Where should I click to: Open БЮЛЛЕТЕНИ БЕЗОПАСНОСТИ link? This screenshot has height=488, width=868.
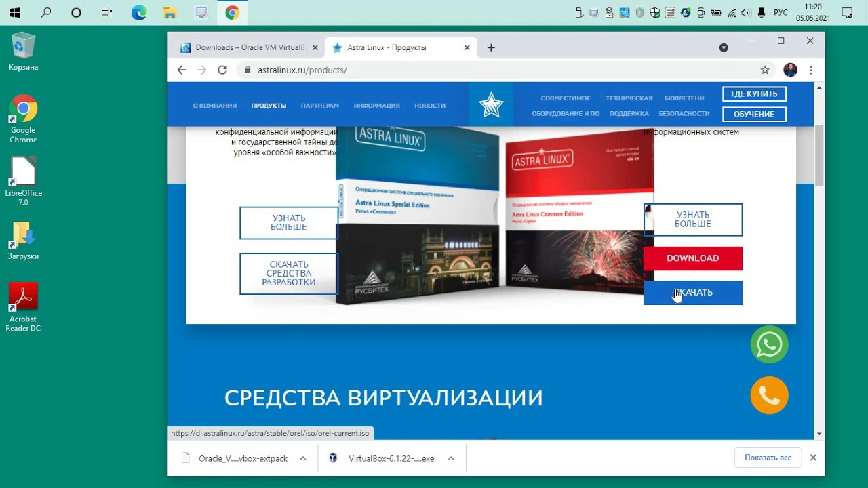[684, 106]
